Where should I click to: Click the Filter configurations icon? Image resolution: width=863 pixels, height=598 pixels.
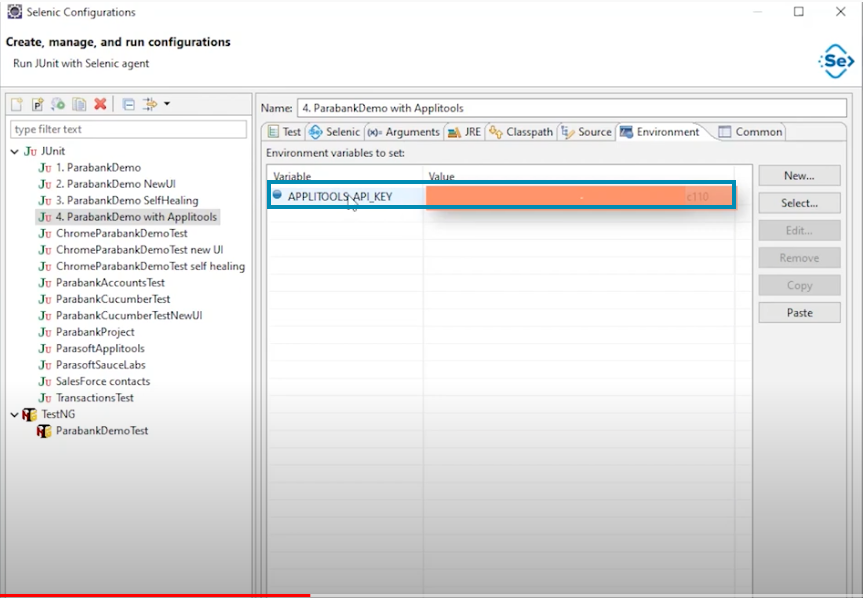click(150, 104)
